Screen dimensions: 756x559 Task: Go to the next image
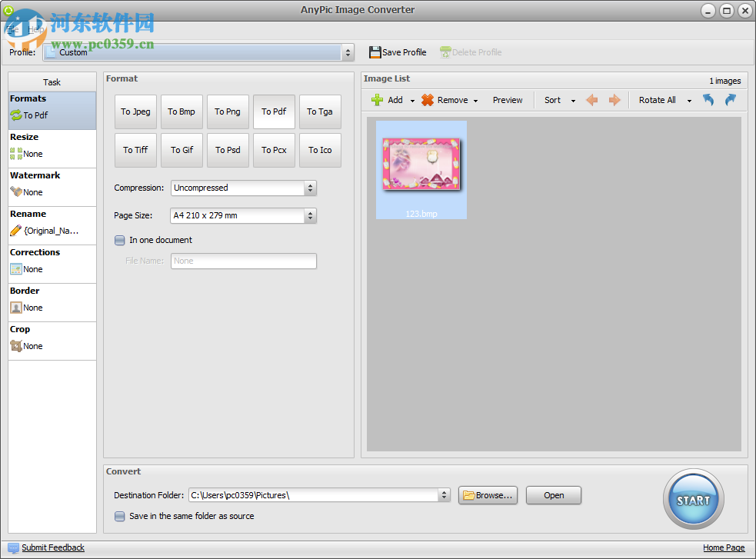click(x=613, y=100)
